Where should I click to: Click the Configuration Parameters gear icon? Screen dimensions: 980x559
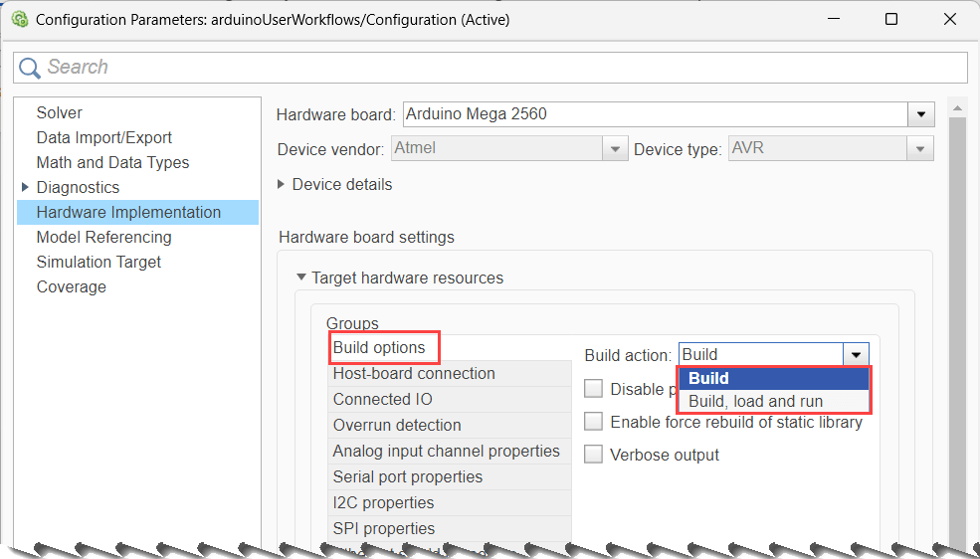click(19, 20)
